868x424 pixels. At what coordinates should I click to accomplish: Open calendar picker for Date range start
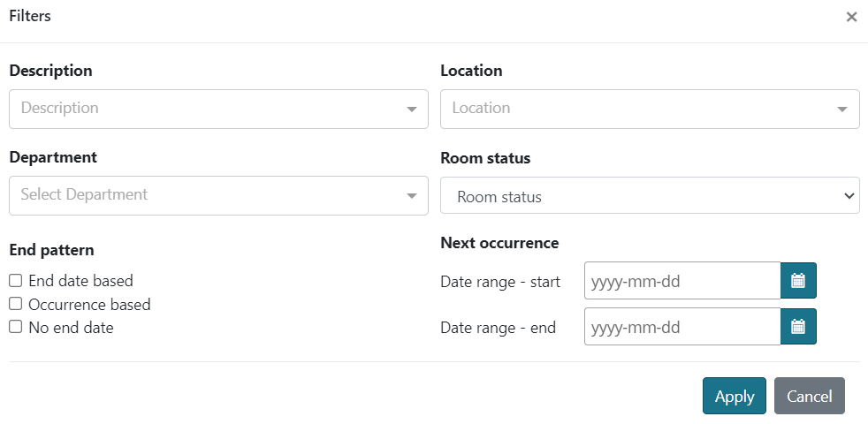pos(798,281)
